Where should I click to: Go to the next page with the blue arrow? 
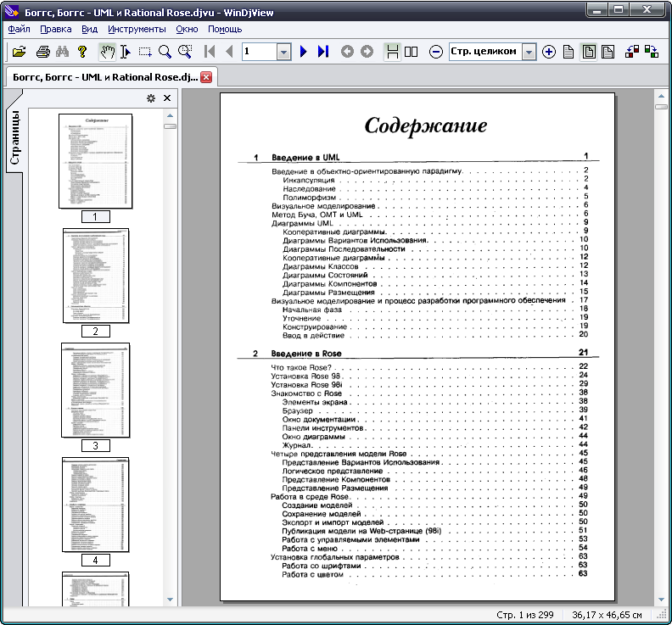click(304, 52)
